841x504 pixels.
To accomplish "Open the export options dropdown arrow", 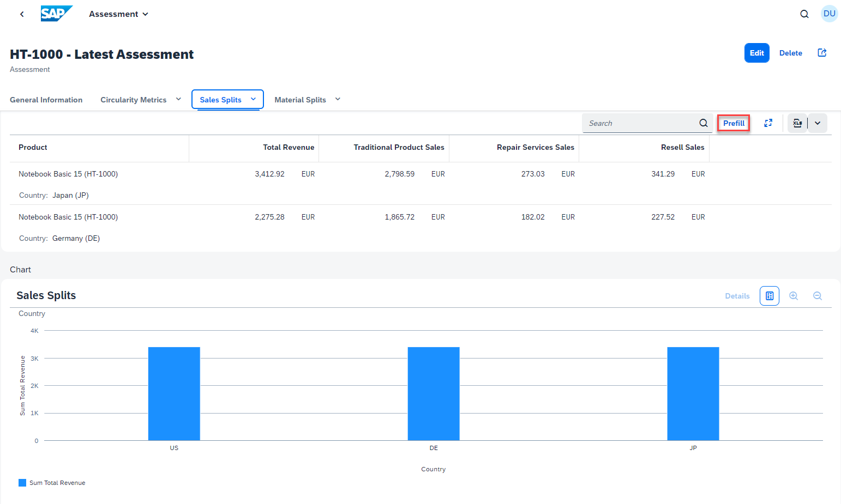I will click(818, 123).
